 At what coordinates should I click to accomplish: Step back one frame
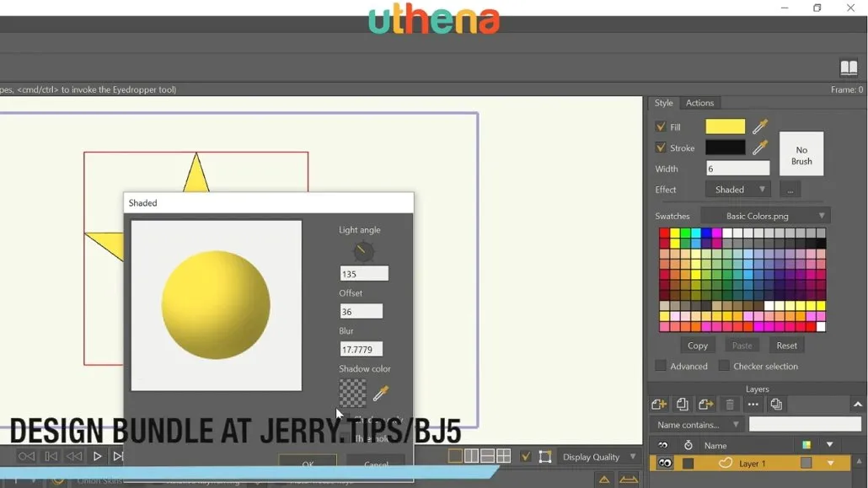click(x=51, y=456)
